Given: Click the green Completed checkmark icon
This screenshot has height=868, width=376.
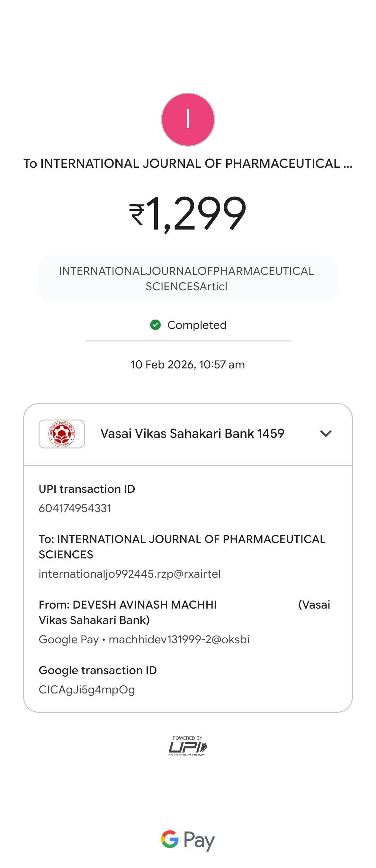Looking at the screenshot, I should (x=155, y=325).
